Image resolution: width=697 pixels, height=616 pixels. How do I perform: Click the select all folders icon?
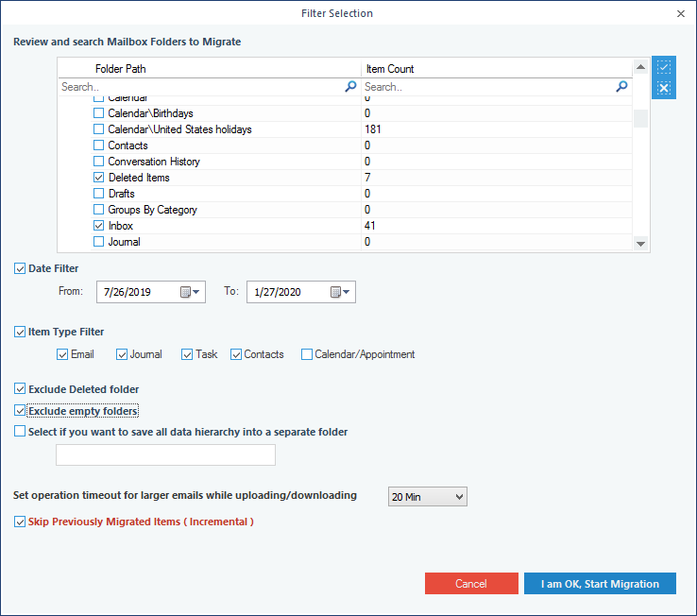coord(664,68)
